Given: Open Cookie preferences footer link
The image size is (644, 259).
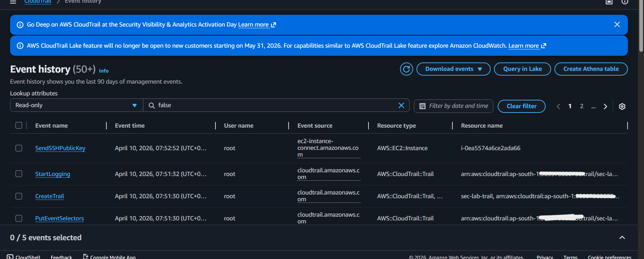Looking at the screenshot, I should (x=609, y=257).
